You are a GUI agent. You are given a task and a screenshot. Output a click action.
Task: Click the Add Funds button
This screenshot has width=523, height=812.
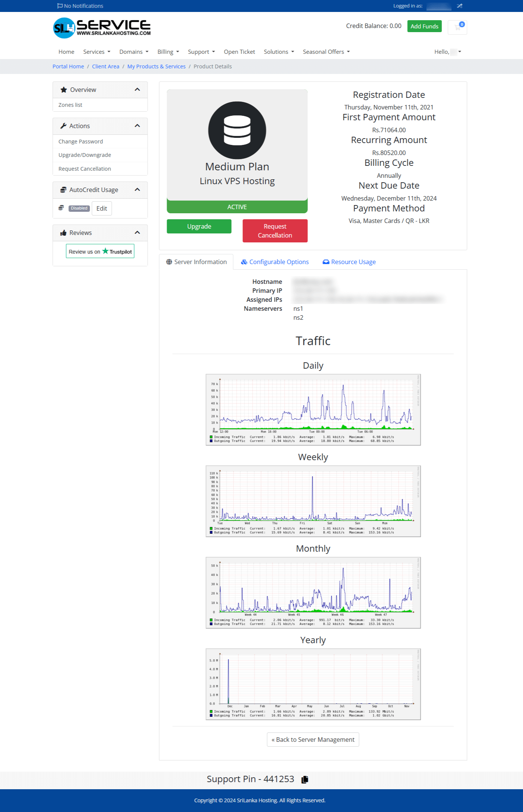tap(424, 26)
